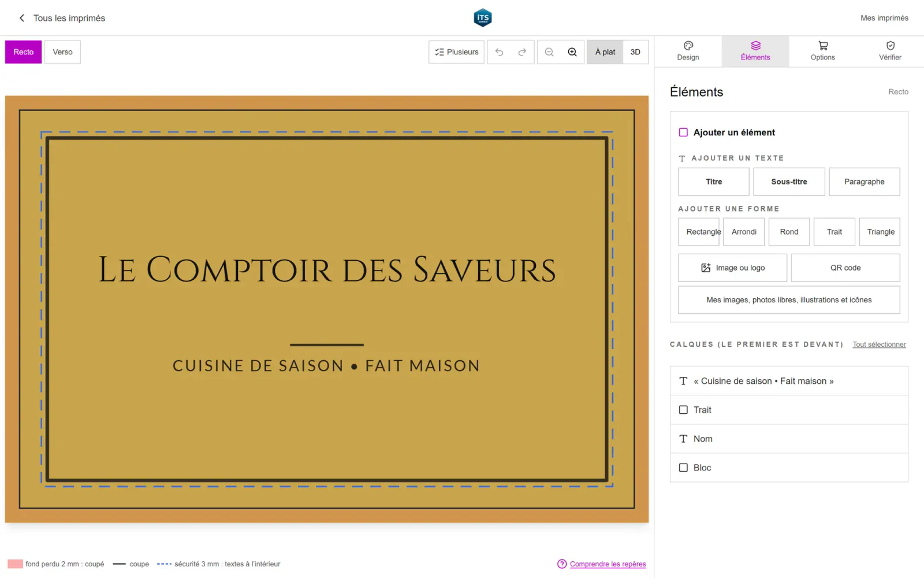Image resolution: width=924 pixels, height=578 pixels.
Task: Add a Rond shape
Action: (789, 232)
